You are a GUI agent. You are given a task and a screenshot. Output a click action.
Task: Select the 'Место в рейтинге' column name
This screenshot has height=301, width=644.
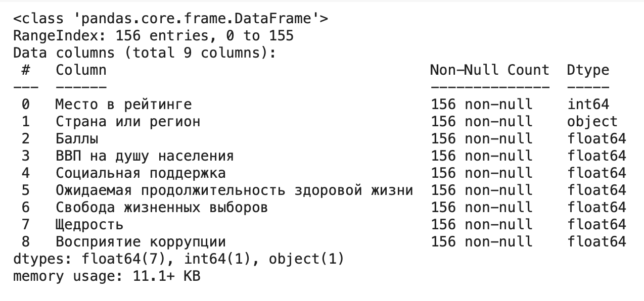[x=123, y=105]
